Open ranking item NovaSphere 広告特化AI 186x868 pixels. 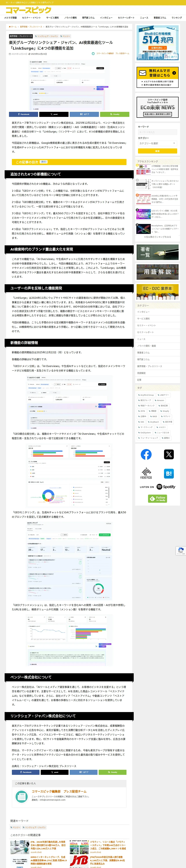click(157, 229)
